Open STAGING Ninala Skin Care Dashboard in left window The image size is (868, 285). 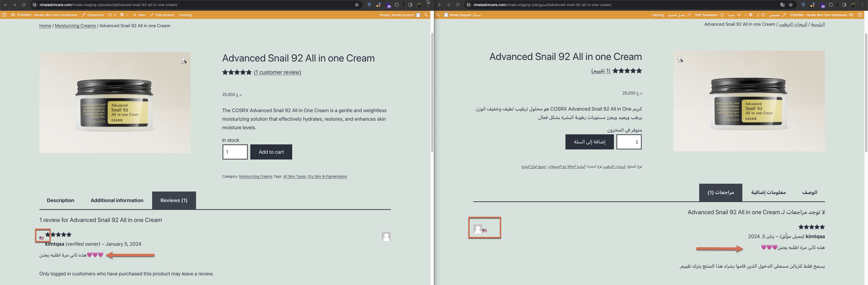coord(44,15)
